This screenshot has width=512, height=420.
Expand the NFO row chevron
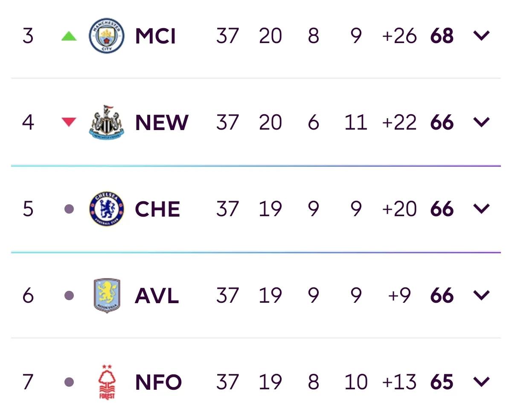(481, 382)
